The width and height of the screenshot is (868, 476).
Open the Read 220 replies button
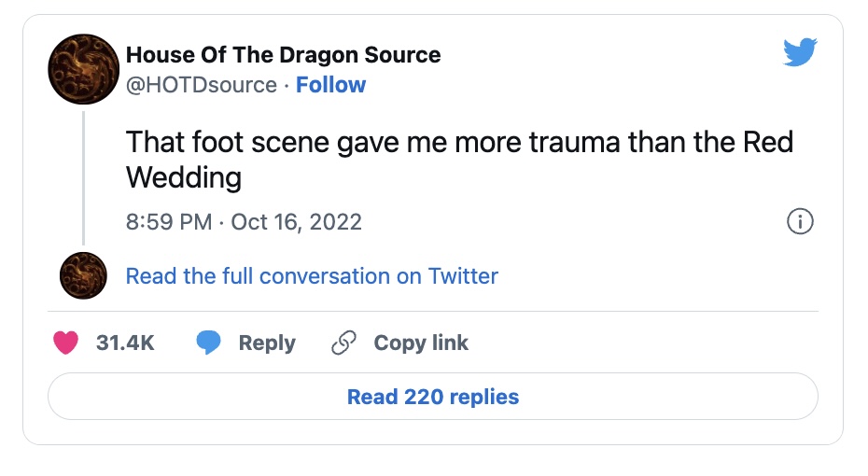point(433,397)
